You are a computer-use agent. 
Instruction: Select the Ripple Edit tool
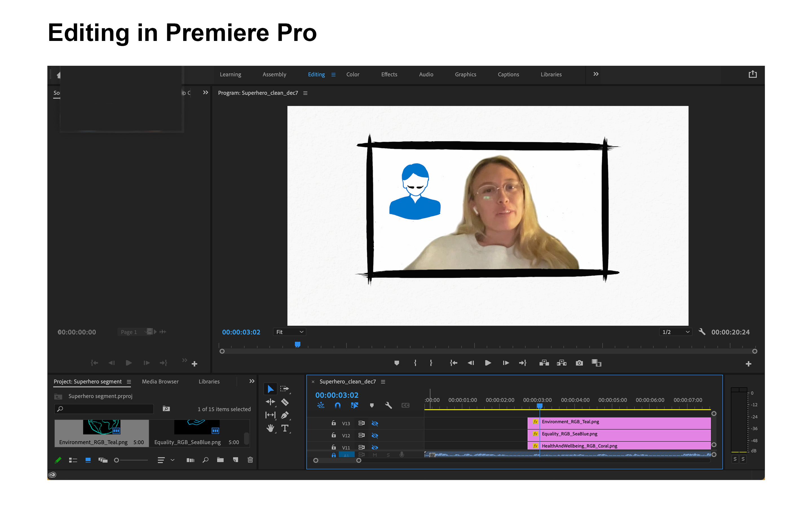pos(270,402)
